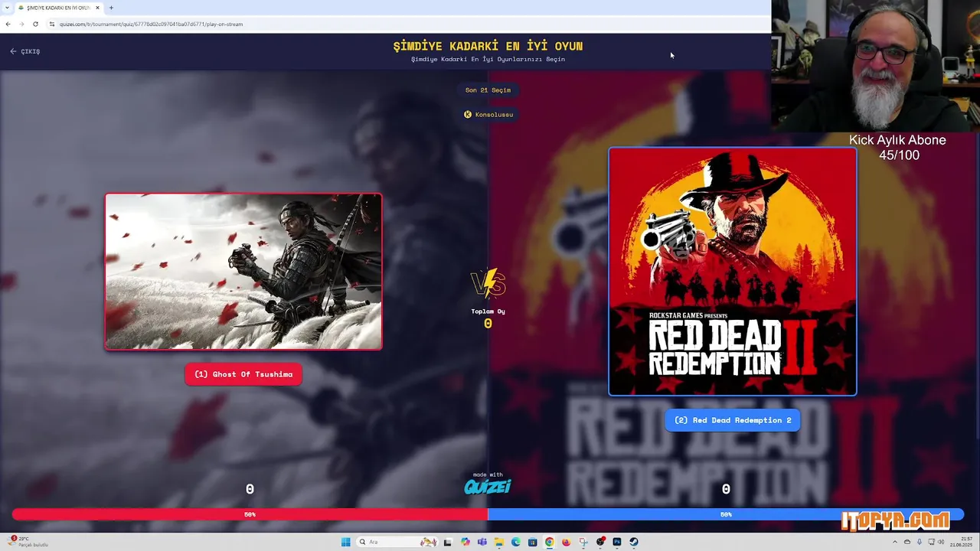Open Microsoft Store from taskbar
This screenshot has height=551, width=980.
point(532,542)
